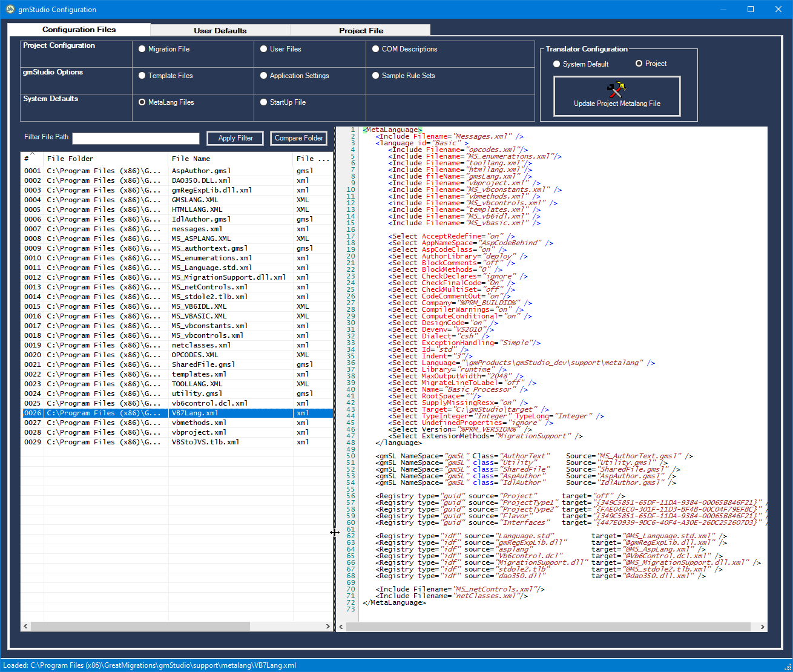Pick the Sample Rule Sets option
This screenshot has width=793, height=672.
[x=376, y=76]
